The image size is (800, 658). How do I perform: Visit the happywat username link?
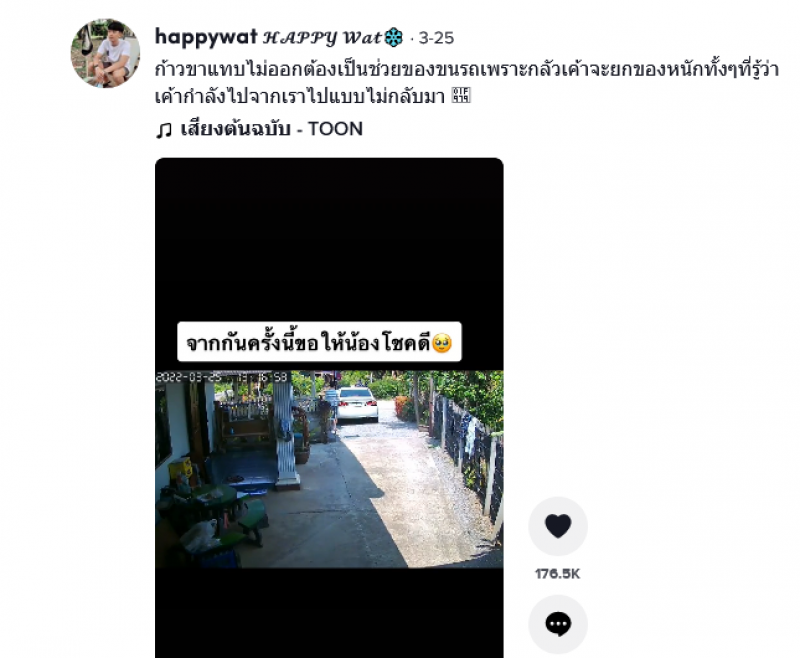(206, 37)
